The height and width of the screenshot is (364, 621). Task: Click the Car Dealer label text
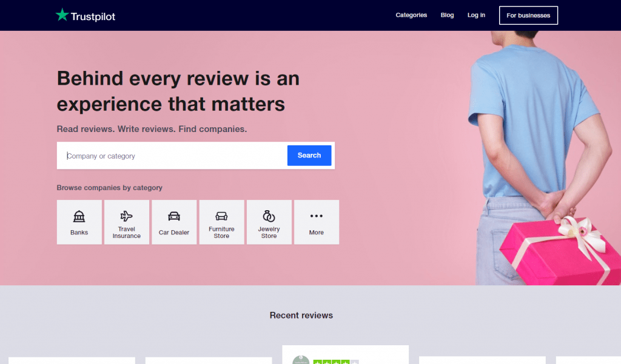[x=174, y=232]
